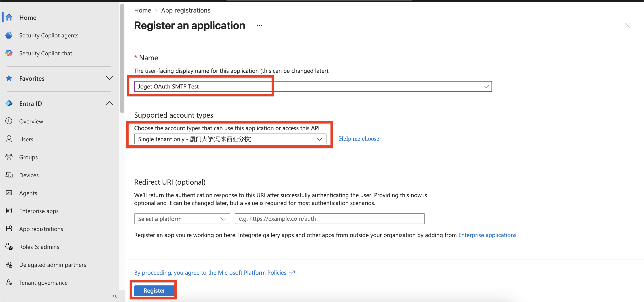The image size is (644, 302).
Task: Collapse the Entra ID section
Action: (110, 103)
